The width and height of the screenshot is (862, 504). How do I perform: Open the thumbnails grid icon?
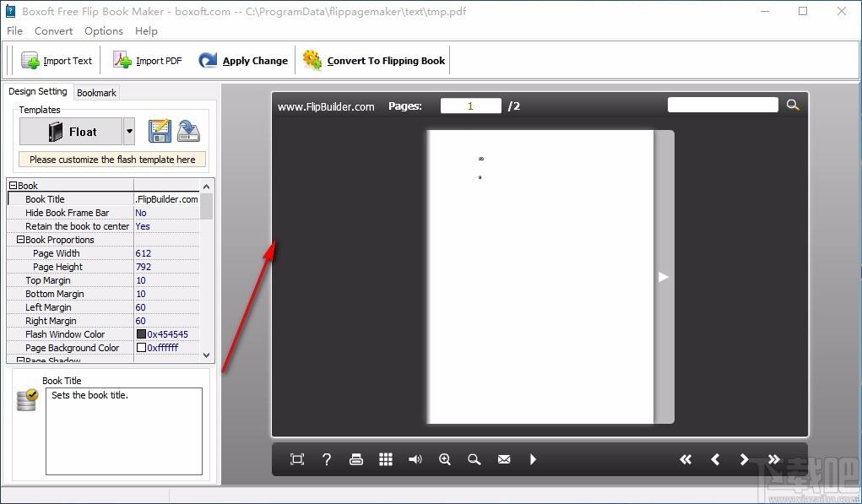point(386,459)
